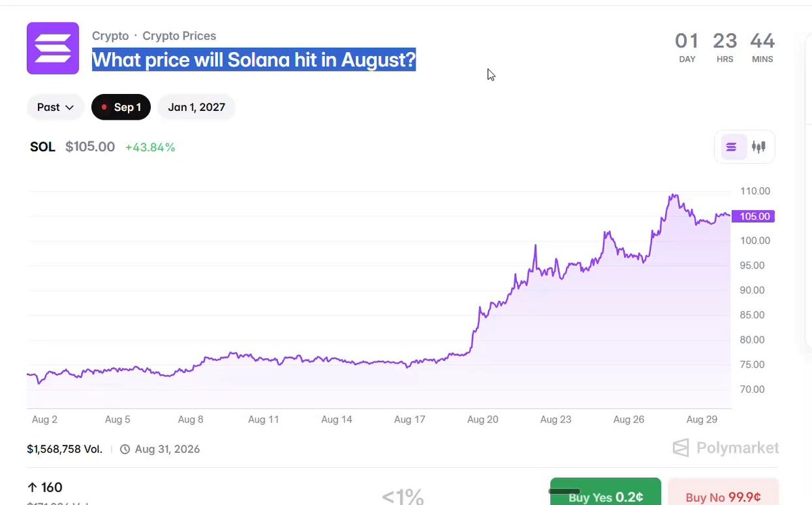Click the $1,568,758 Vol. figure
This screenshot has width=812, height=505.
(x=65, y=449)
